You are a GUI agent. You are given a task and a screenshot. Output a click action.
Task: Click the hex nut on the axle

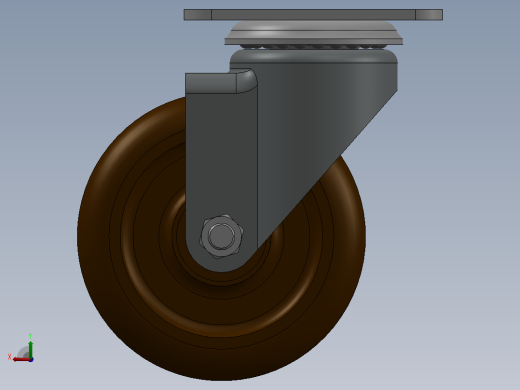pos(221,236)
